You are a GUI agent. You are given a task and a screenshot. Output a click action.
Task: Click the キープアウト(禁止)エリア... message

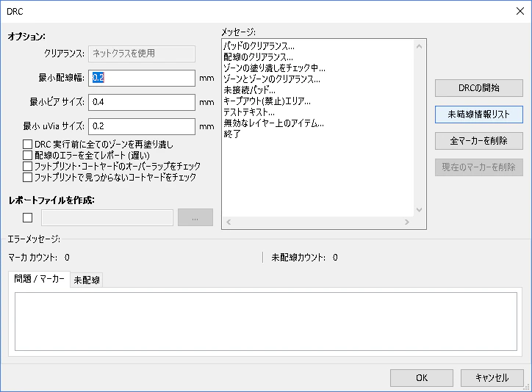pyautogui.click(x=267, y=101)
